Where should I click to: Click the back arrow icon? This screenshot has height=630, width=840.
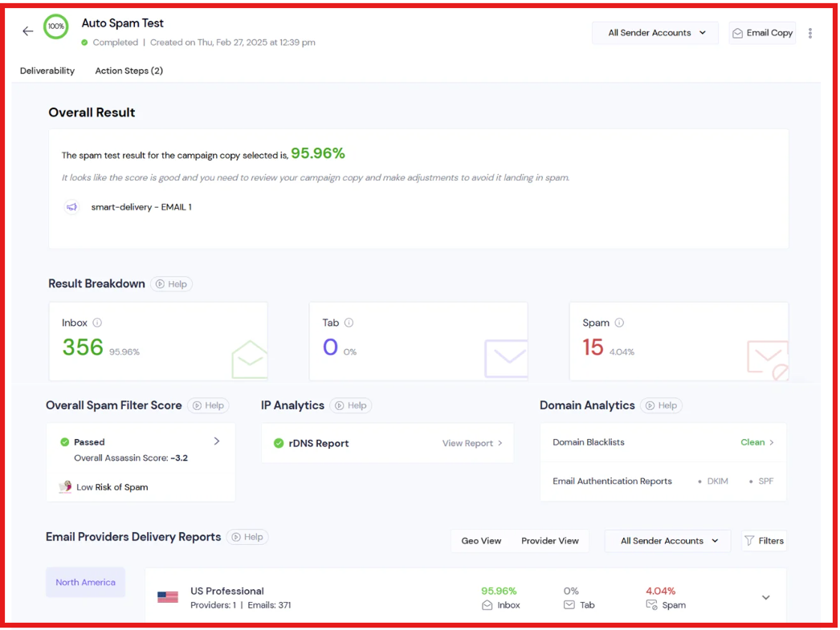(27, 30)
